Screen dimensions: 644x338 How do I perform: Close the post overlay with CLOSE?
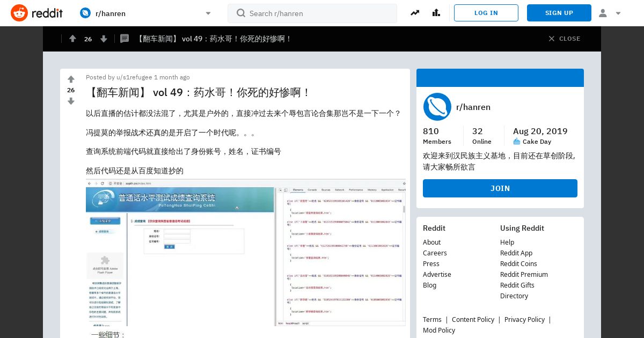[565, 39]
